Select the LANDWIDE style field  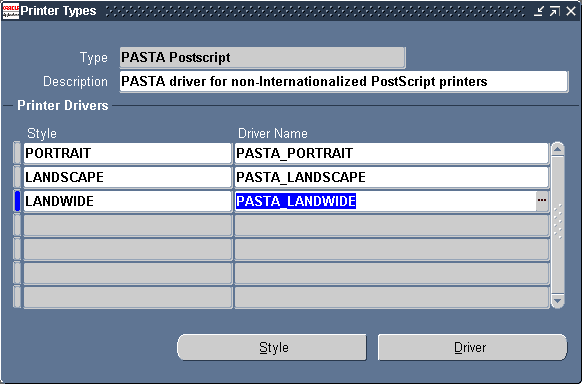(128, 201)
